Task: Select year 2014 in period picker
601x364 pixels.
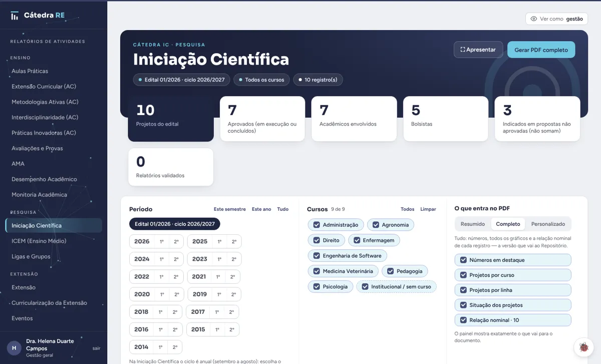Action: pyautogui.click(x=141, y=347)
